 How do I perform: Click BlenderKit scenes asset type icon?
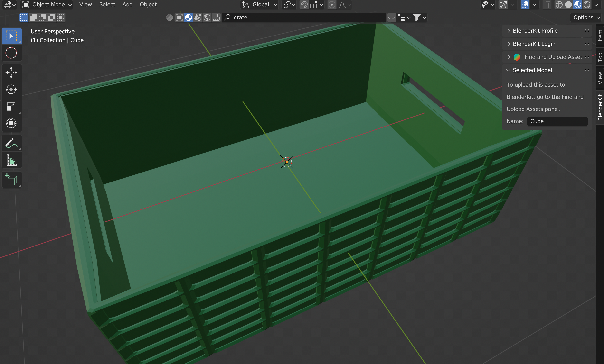point(198,17)
